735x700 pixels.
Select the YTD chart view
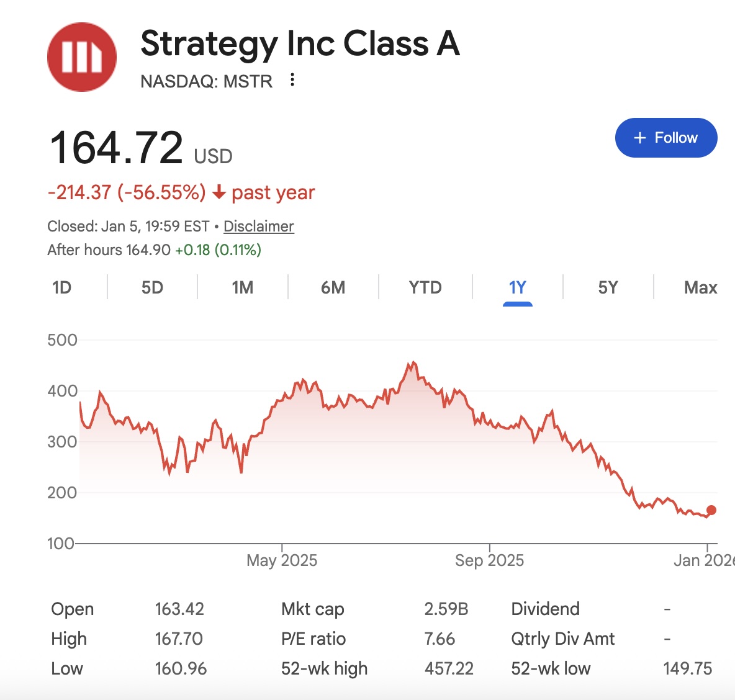coord(426,287)
